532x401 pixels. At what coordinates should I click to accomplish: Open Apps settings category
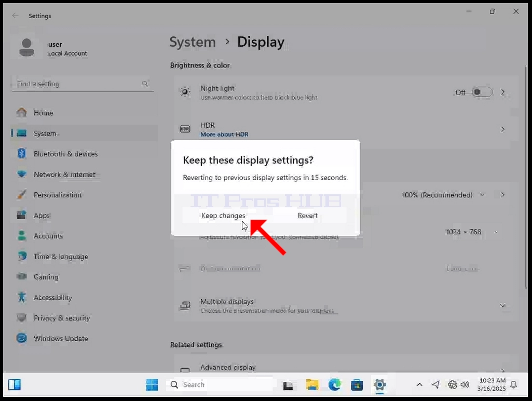click(x=85, y=215)
